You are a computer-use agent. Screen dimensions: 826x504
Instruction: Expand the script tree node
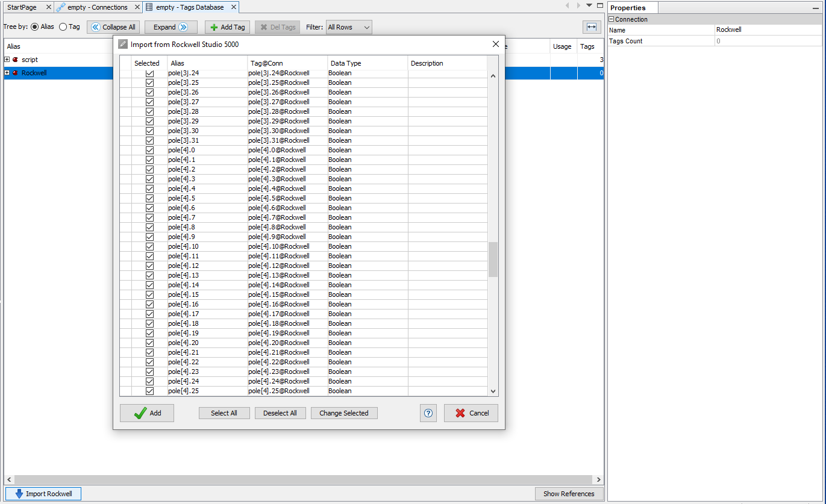click(x=7, y=60)
